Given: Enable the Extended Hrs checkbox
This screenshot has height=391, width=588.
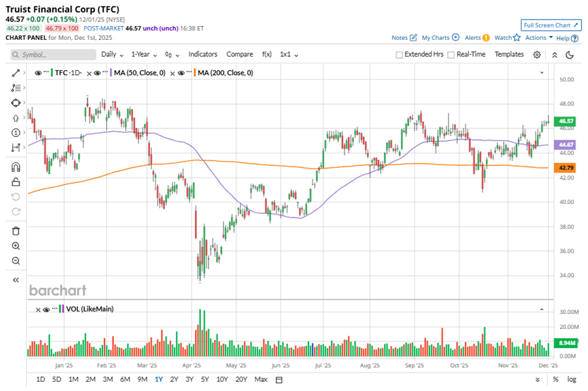Looking at the screenshot, I should [400, 55].
